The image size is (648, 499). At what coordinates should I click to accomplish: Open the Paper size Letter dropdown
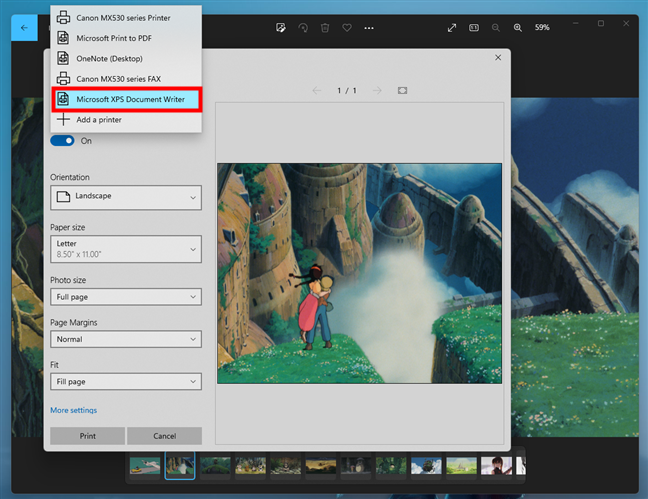click(126, 249)
